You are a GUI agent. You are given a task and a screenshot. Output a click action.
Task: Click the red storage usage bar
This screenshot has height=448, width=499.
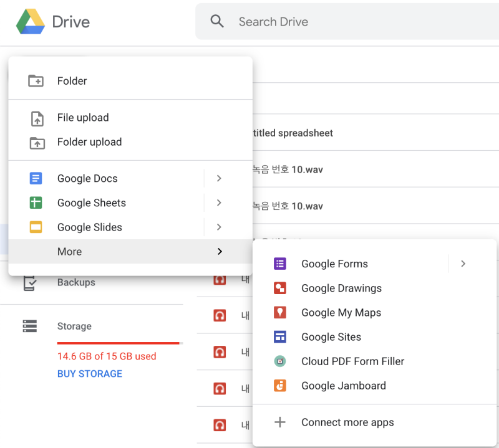(x=118, y=343)
